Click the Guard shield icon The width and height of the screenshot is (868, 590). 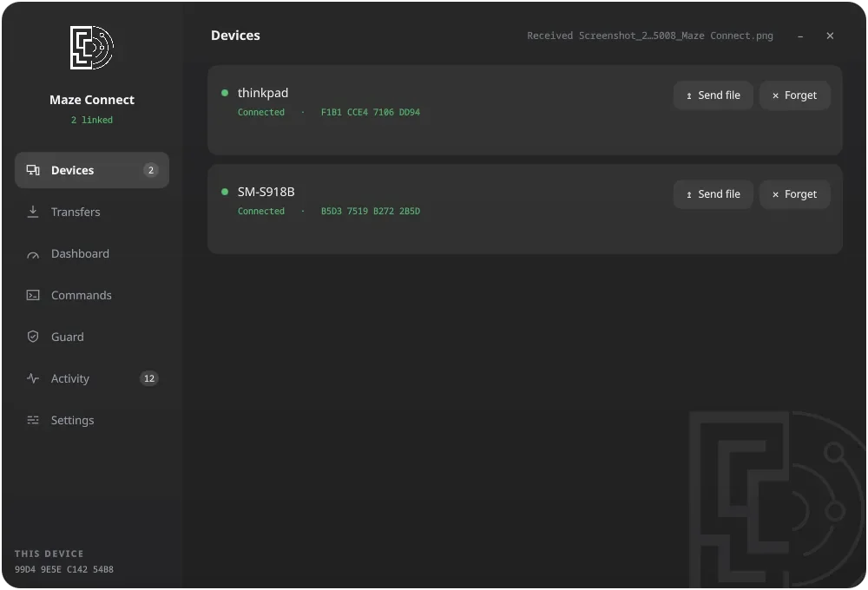click(x=33, y=337)
